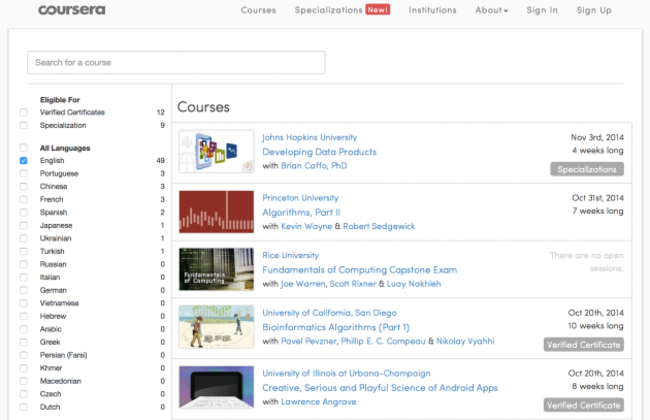Open the Algorithms, Part II course thumbnail

(215, 211)
